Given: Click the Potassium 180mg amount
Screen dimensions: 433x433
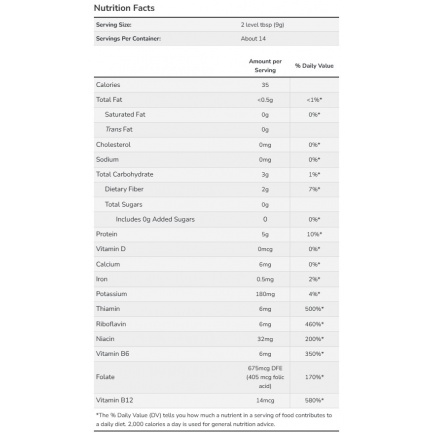Looking at the screenshot, I should (265, 294).
